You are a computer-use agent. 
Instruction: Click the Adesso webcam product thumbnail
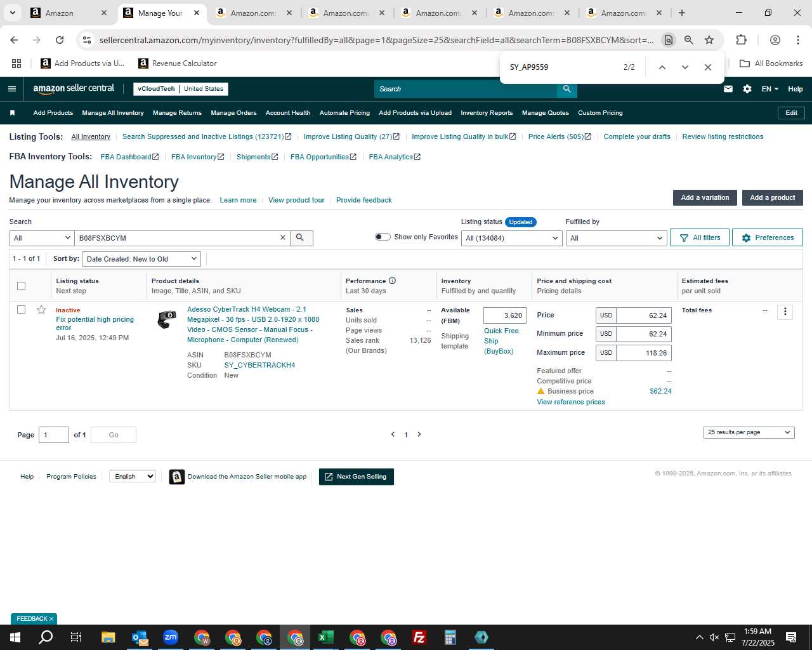click(166, 319)
